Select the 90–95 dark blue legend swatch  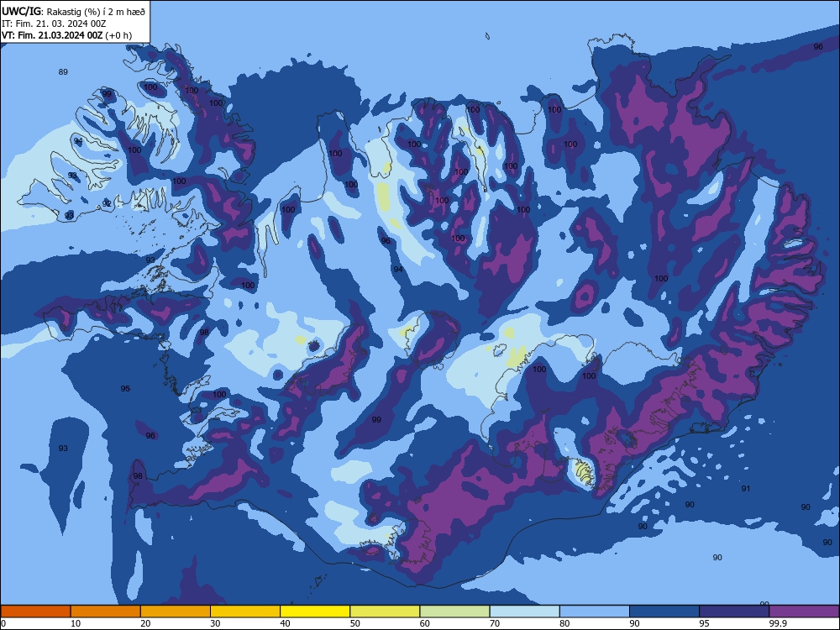point(664,612)
